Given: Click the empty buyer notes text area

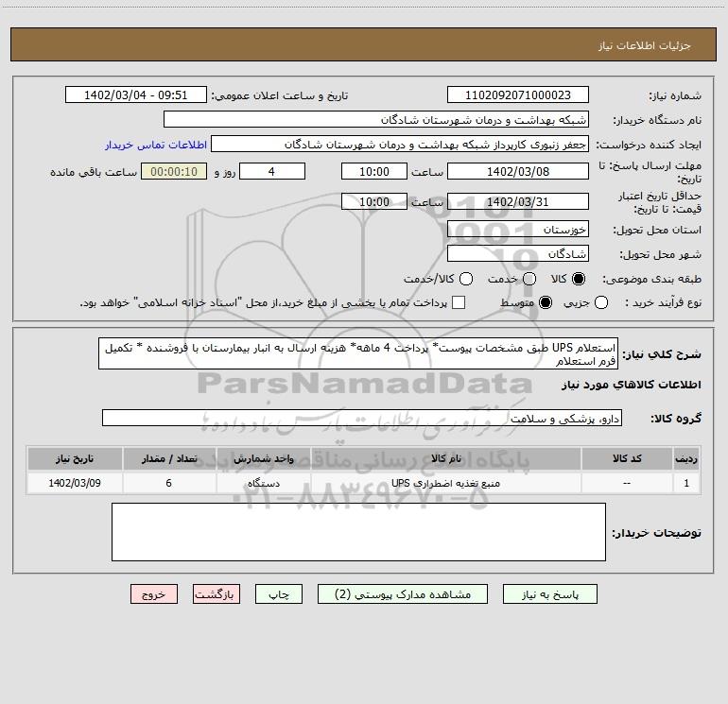Looking at the screenshot, I should click(358, 532).
